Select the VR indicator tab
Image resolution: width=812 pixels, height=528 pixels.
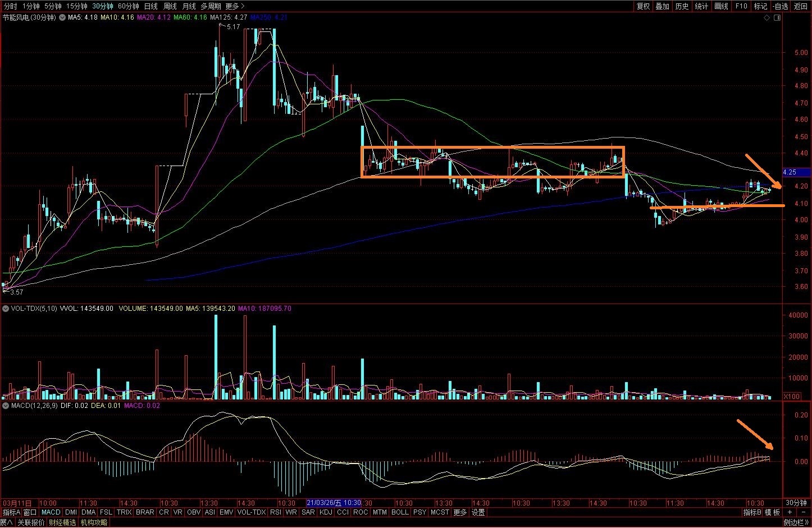pos(178,512)
